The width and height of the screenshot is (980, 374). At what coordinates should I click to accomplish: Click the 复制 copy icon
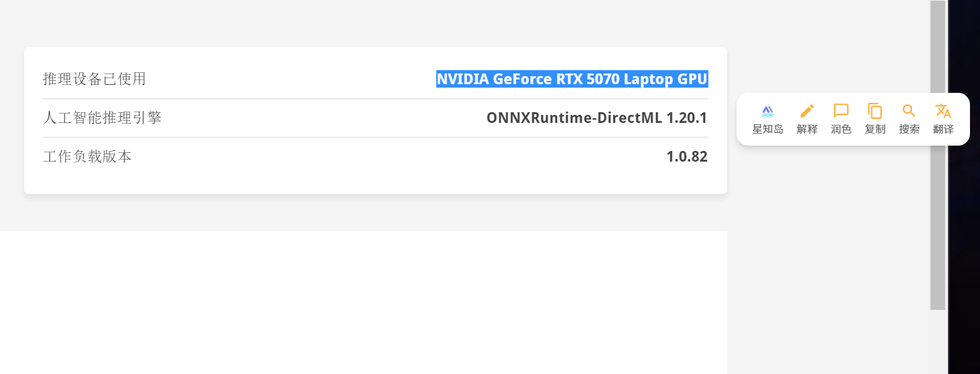point(875,111)
